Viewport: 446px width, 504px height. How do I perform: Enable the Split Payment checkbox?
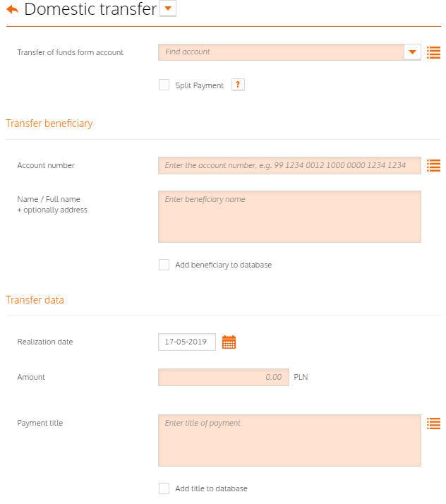pos(164,85)
